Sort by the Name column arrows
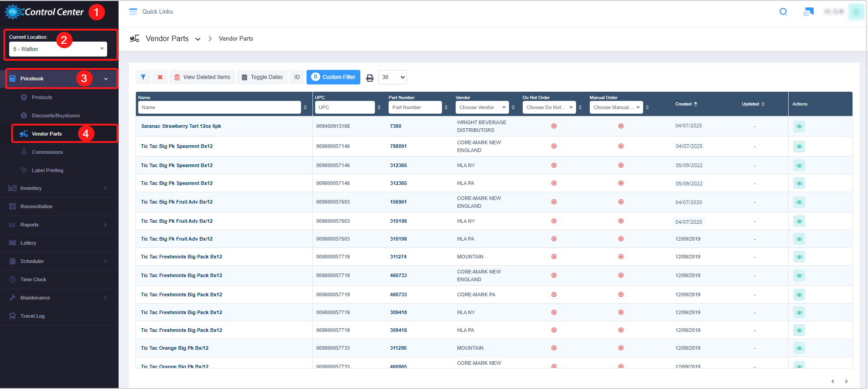Screen dimensions: 868x389 point(305,107)
